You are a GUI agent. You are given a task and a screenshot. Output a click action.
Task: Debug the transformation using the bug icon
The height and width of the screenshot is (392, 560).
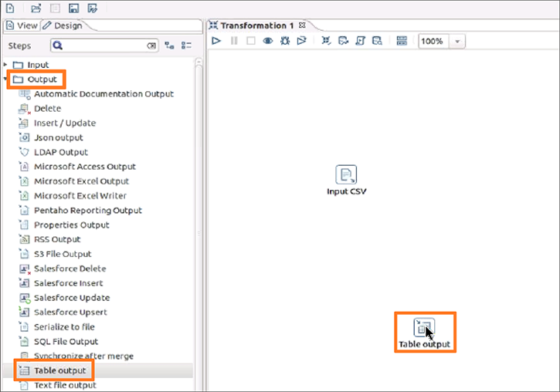coord(285,41)
